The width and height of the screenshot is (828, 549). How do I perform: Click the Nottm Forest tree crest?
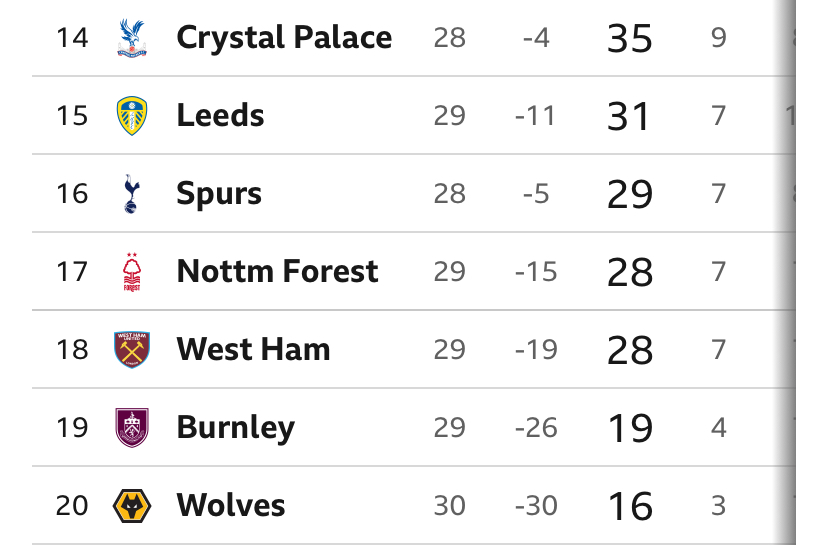point(131,271)
